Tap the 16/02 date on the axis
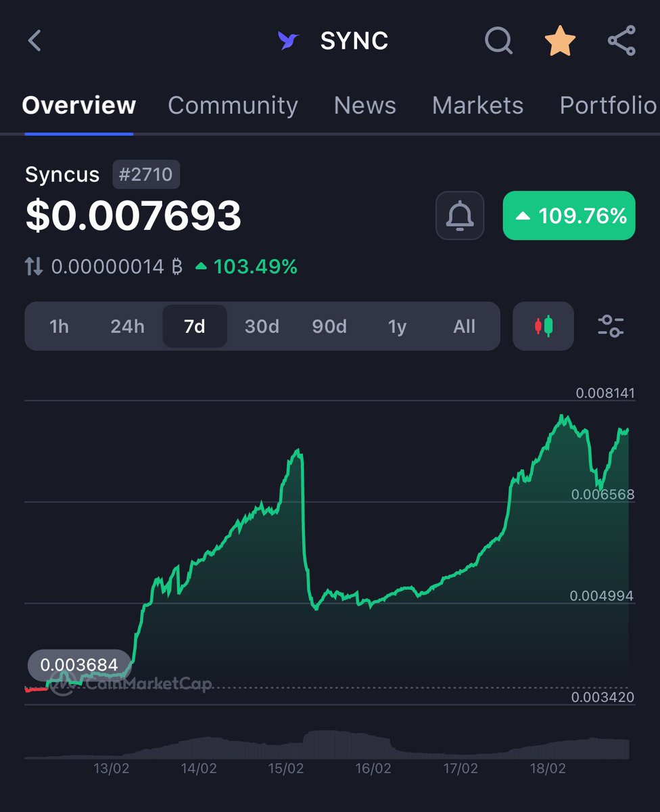The image size is (660, 812). [x=373, y=769]
